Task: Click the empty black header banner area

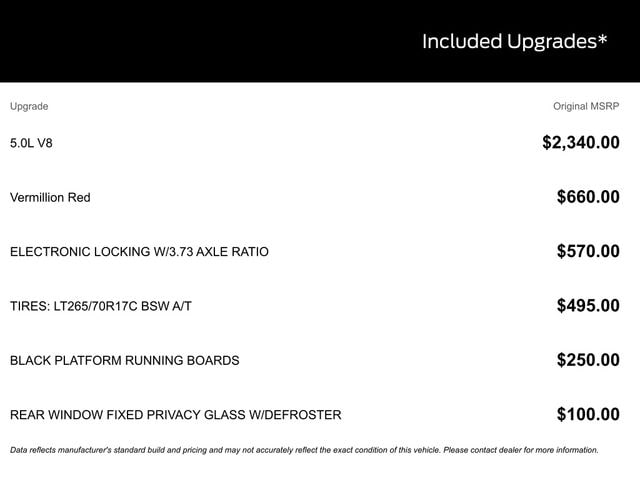Action: 200,42
